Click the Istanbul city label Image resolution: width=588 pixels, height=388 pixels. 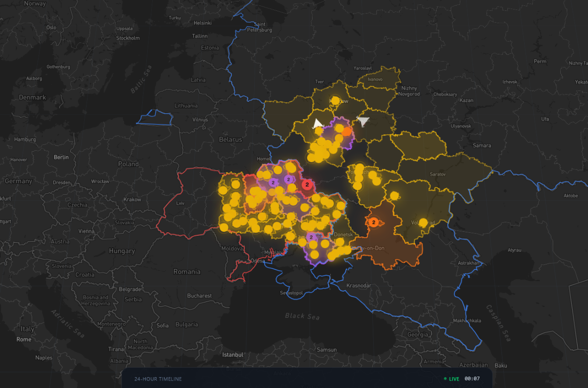pos(232,354)
